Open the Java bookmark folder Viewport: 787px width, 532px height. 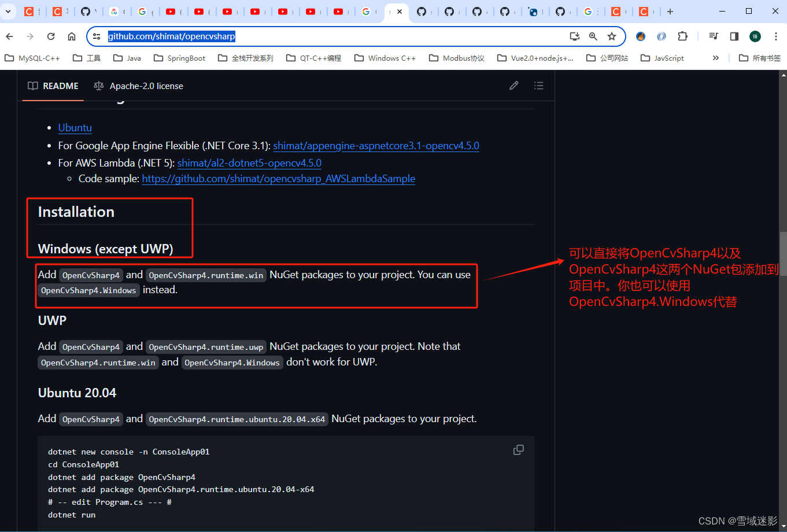coord(127,58)
